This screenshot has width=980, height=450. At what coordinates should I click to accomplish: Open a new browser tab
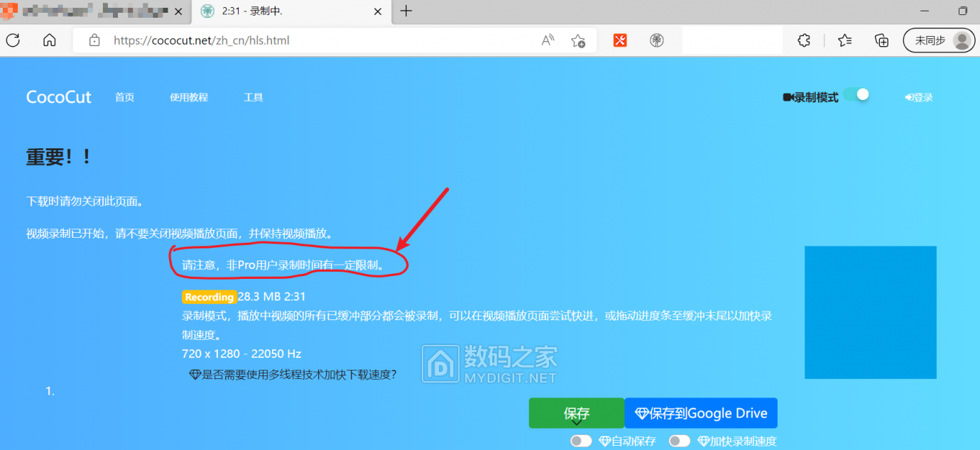tap(406, 11)
